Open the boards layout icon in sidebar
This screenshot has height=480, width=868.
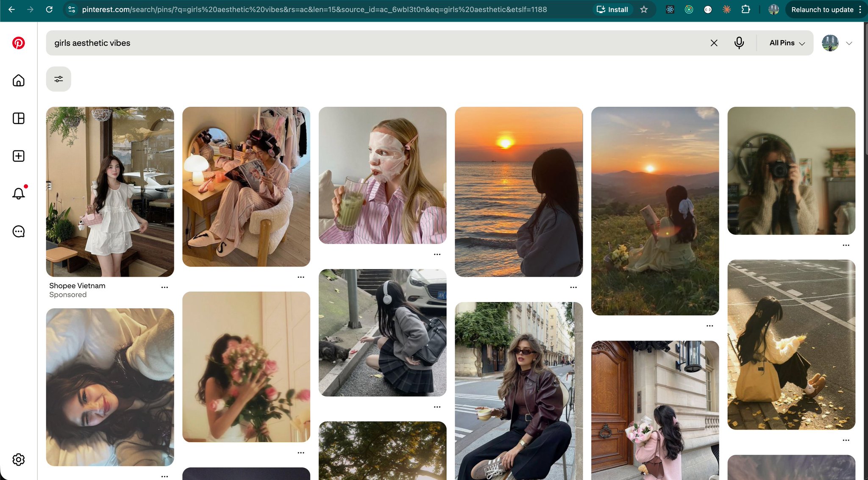coord(18,118)
